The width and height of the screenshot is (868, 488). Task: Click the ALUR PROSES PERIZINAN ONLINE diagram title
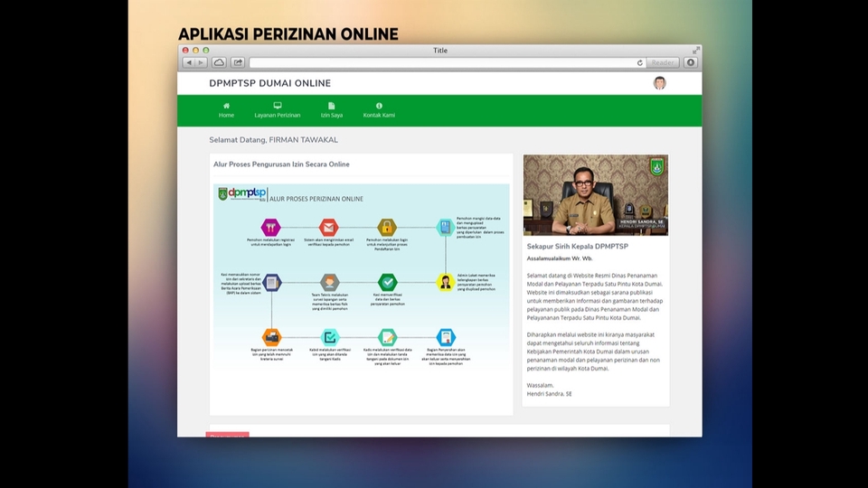pos(316,199)
